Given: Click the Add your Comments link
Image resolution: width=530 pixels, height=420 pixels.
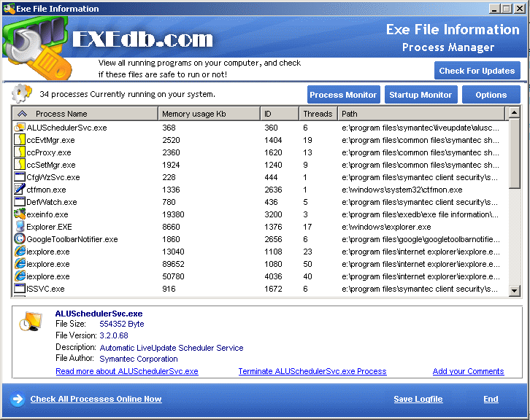Looking at the screenshot, I should 468,371.
